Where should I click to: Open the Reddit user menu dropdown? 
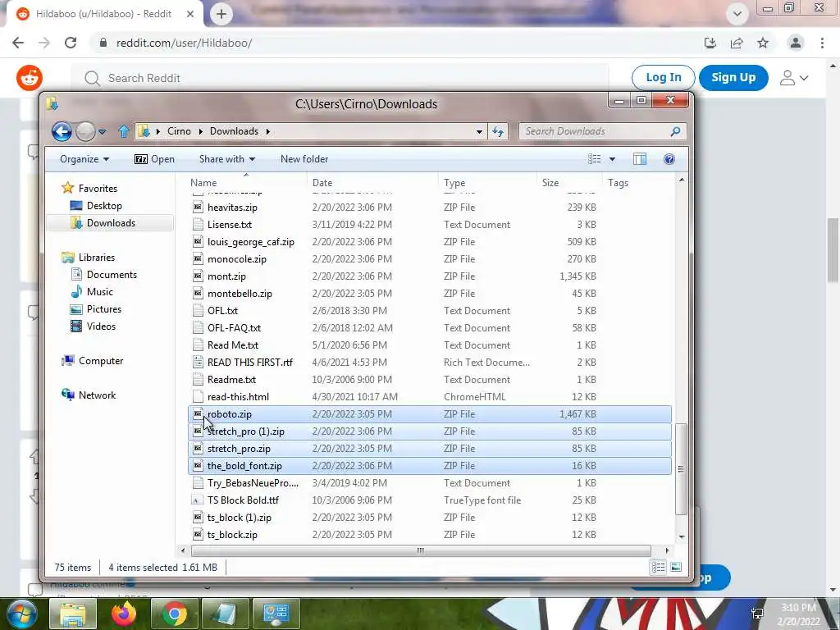coord(793,78)
